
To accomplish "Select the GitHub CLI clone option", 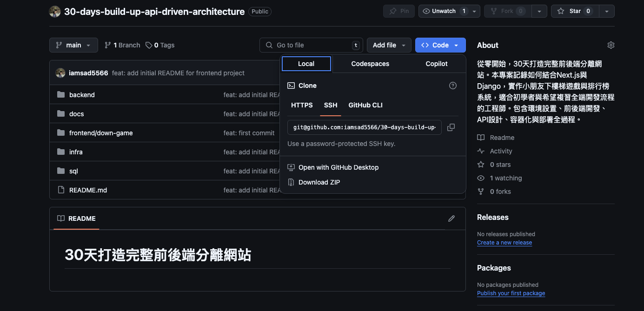I will (365, 105).
